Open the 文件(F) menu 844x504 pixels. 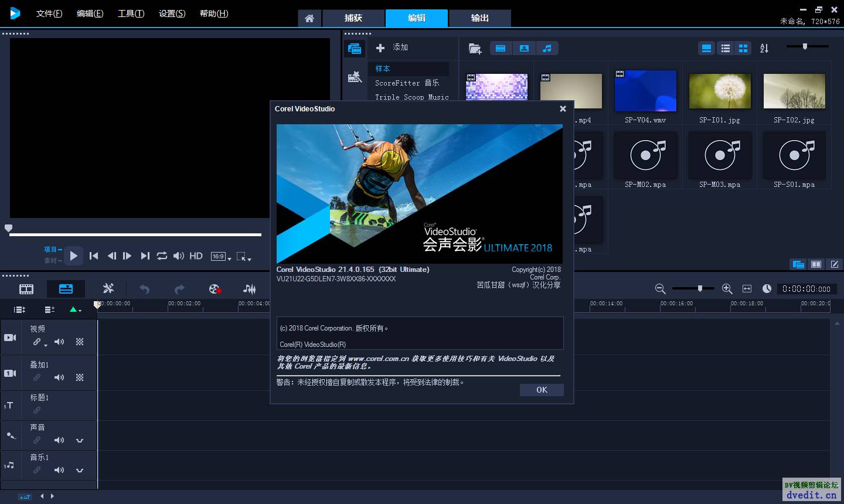pos(49,13)
